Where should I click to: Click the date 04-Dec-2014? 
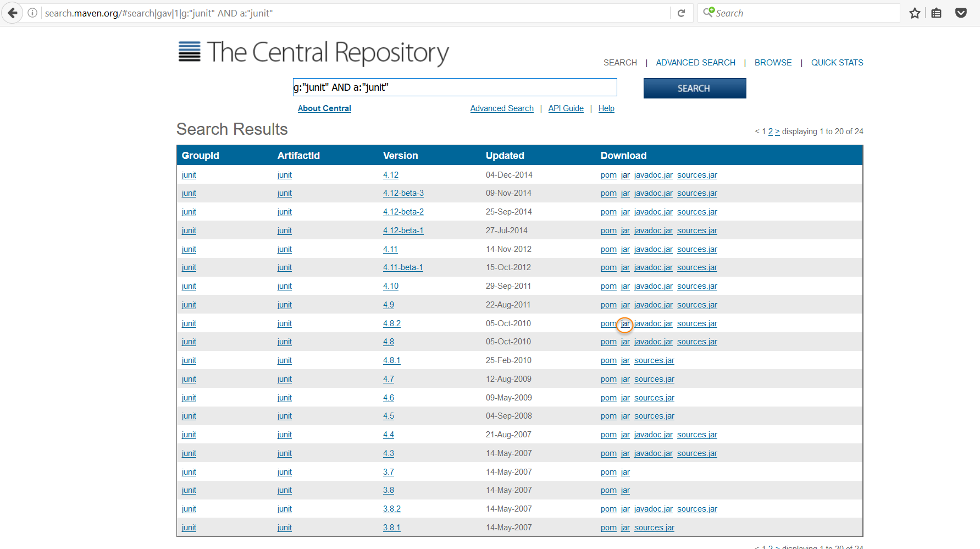click(509, 175)
